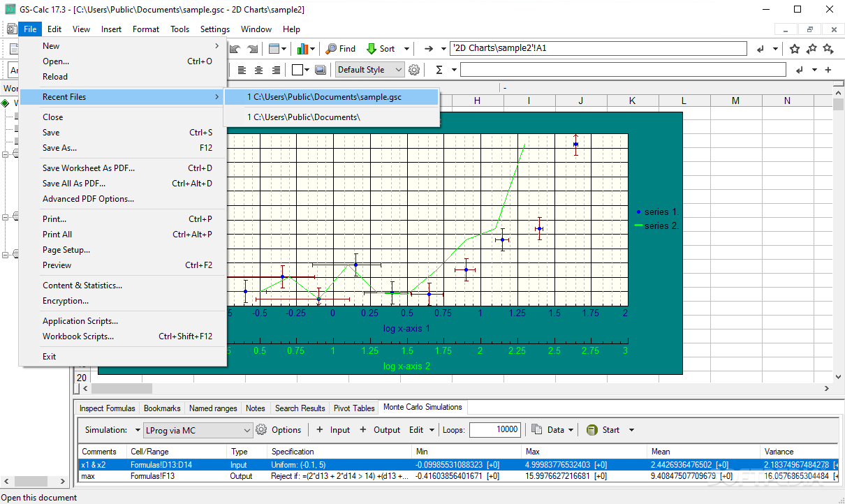
Task: Open the border style dropdown arrow
Action: click(x=307, y=70)
